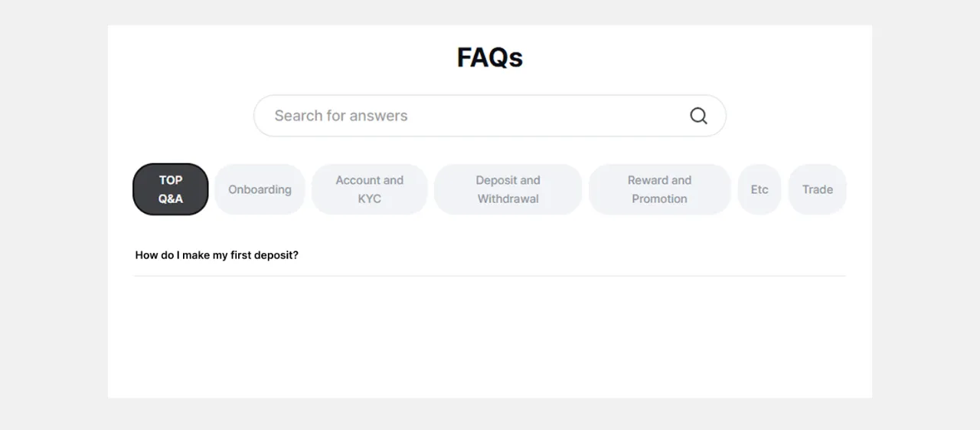Select the TOP Q&A tab
Screen dimensions: 980x430
click(x=171, y=189)
